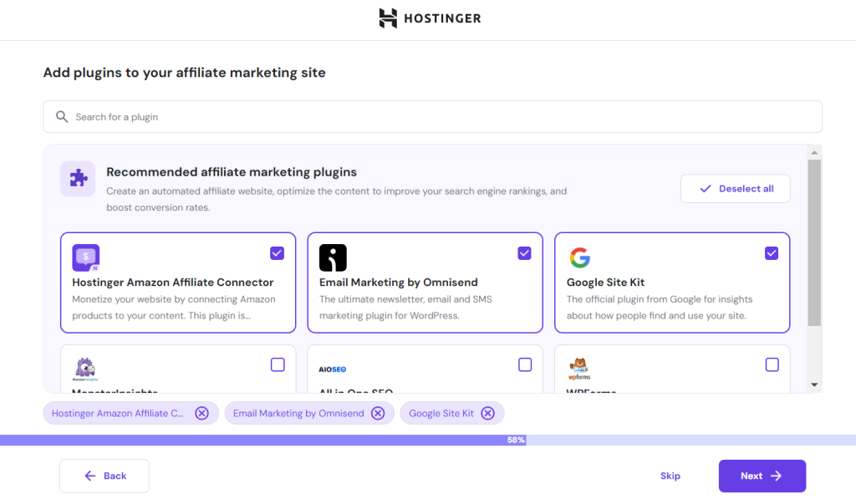
Task: Uncheck the Hostinger Amazon Affiliate Connector checkbox
Action: pyautogui.click(x=278, y=253)
